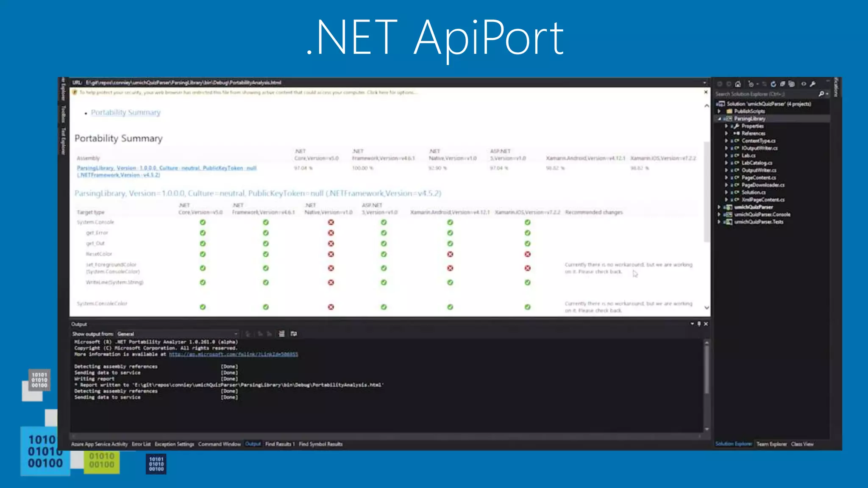Expand the umichQuizParser project node
868x488 pixels.
click(719, 207)
